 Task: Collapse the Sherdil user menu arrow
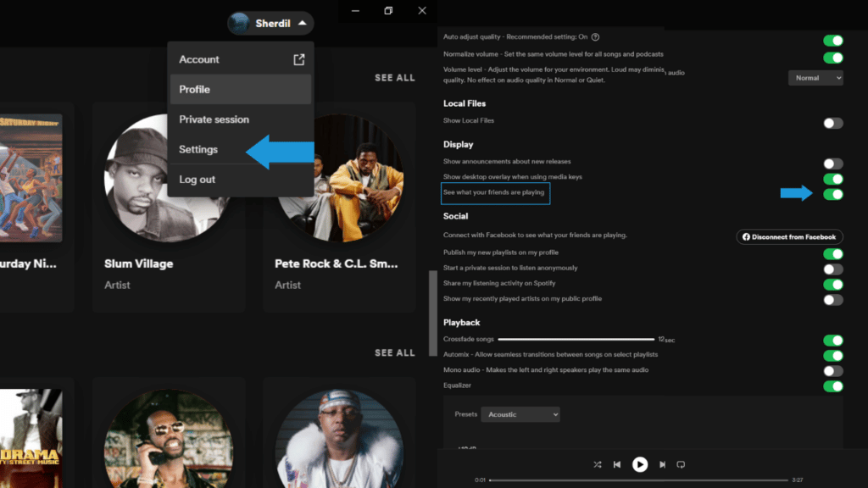303,23
